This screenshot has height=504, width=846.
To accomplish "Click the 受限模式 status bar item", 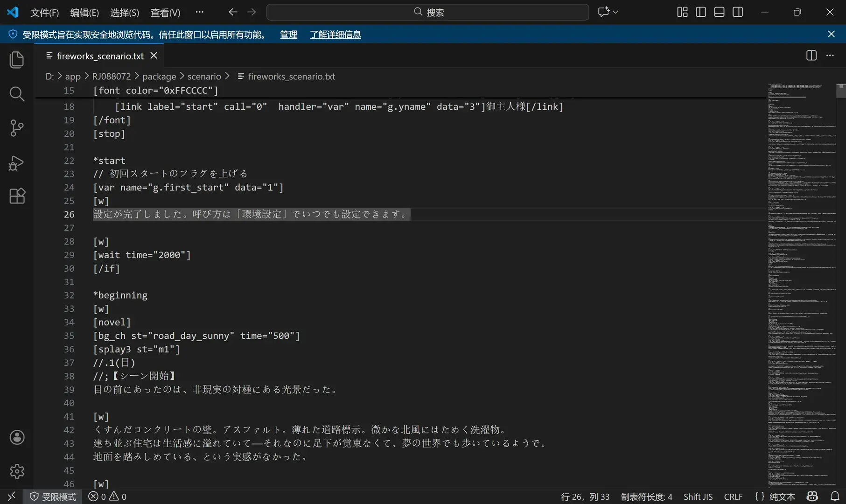I will [x=53, y=497].
